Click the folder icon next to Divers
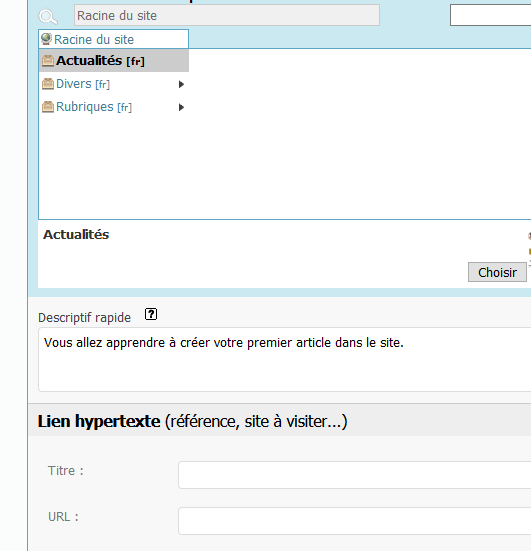Screen dimensions: 531x551 (x=48, y=84)
